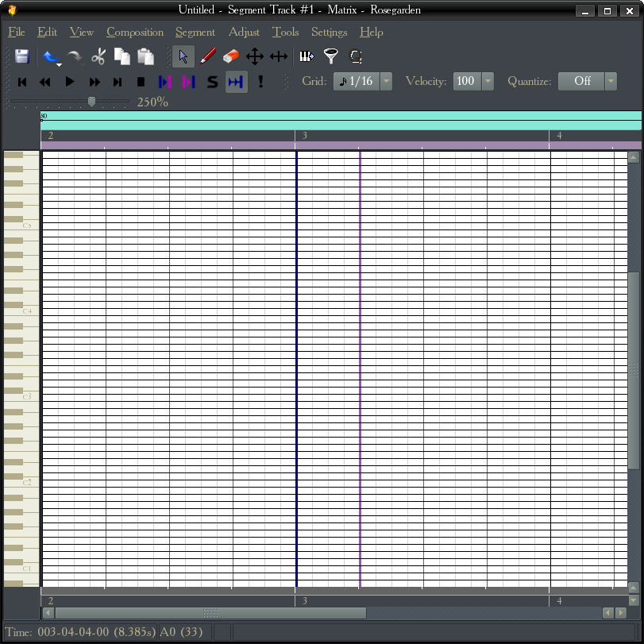The image size is (644, 644).
Task: Adjust the 250% zoom slider handle
Action: [x=91, y=102]
